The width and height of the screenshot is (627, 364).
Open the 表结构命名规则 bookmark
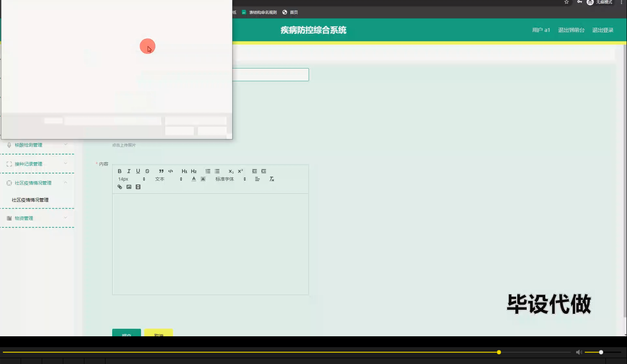(x=259, y=12)
